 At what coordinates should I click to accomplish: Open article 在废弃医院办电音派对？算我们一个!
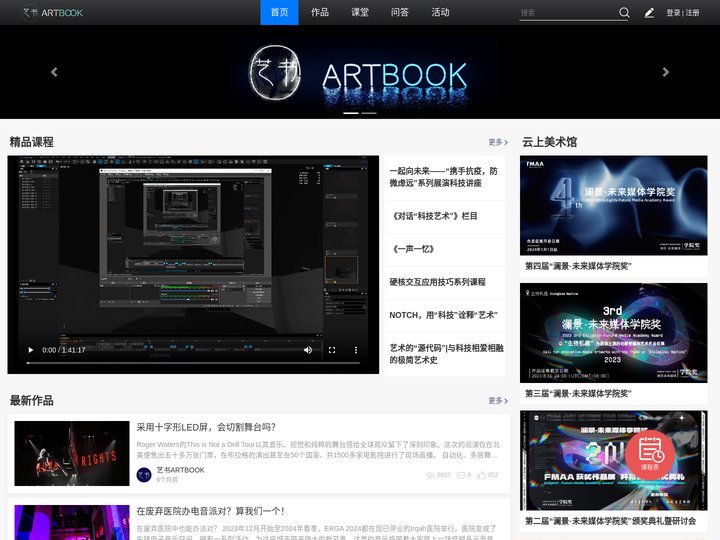click(x=210, y=512)
